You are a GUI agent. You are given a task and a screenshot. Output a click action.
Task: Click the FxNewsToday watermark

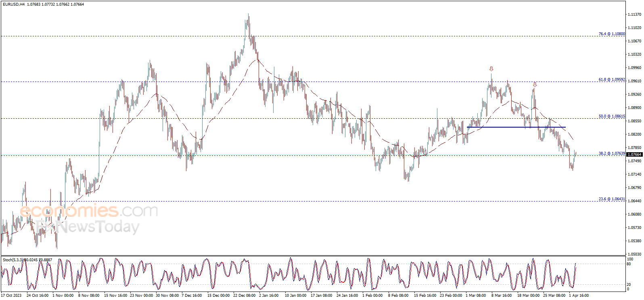(x=87, y=227)
